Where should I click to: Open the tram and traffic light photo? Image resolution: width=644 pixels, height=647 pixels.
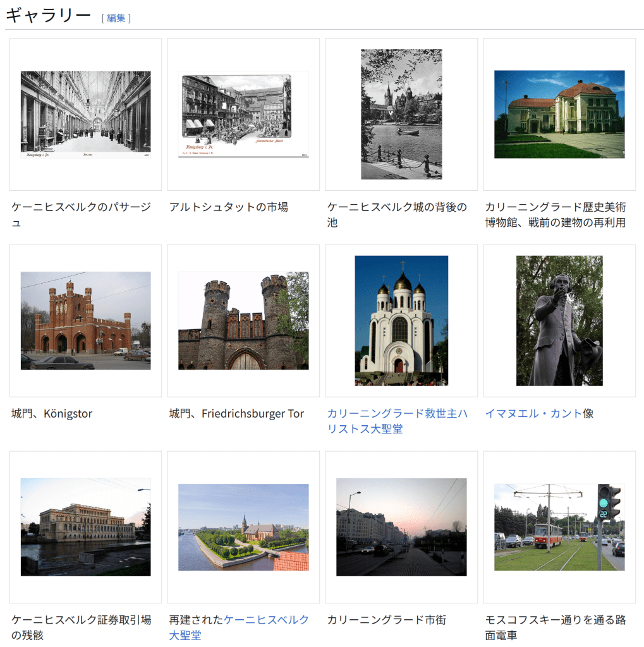pyautogui.click(x=559, y=527)
